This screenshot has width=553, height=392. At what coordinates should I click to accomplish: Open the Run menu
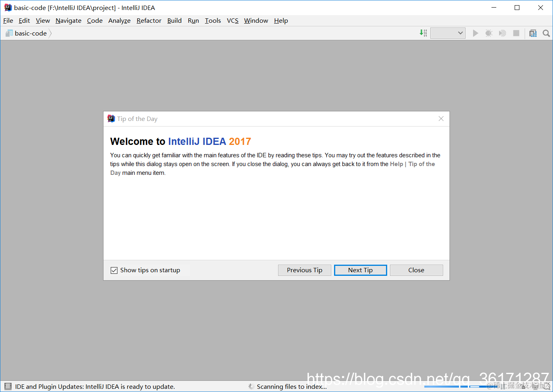click(193, 21)
